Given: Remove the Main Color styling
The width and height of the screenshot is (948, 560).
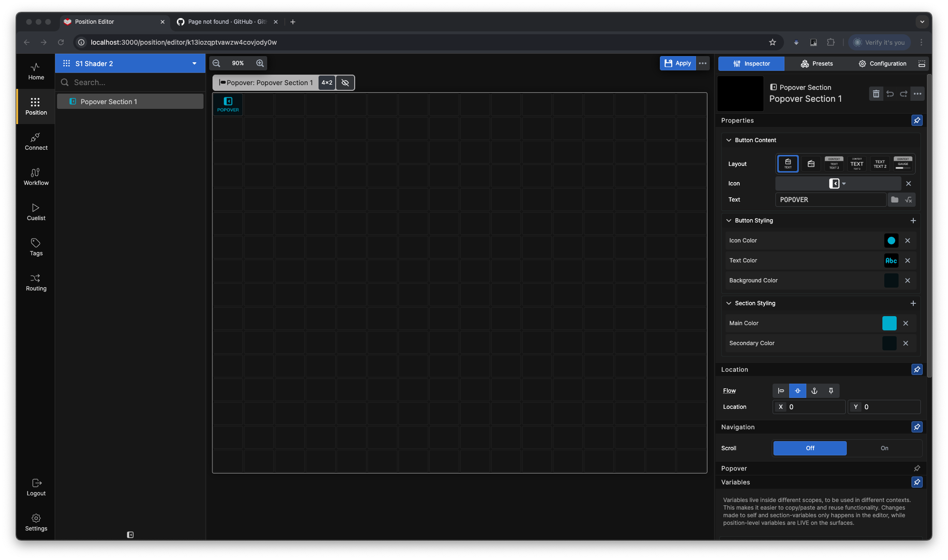Looking at the screenshot, I should coord(906,323).
